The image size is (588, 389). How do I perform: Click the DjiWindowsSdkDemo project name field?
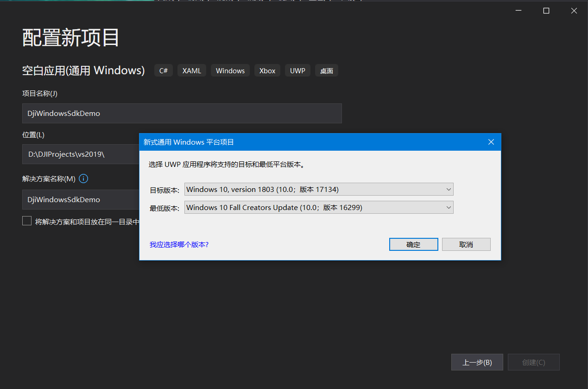point(182,113)
